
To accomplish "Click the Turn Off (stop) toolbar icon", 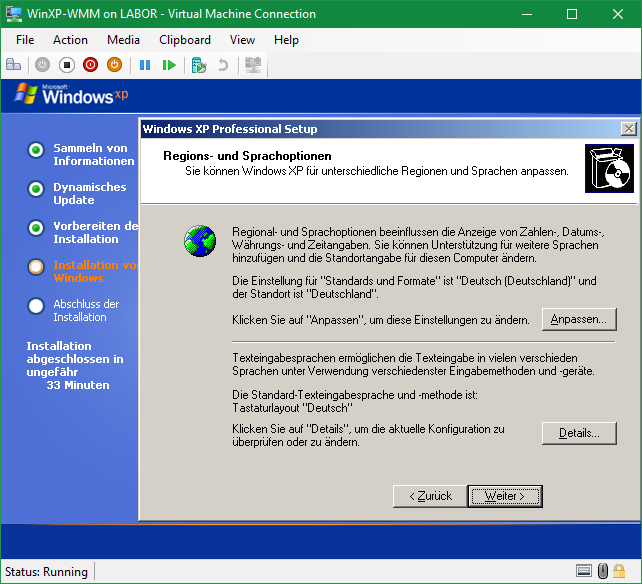I will [x=66, y=65].
